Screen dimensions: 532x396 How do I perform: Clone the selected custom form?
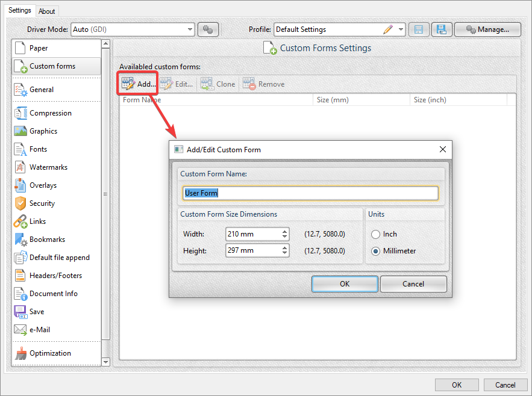click(x=217, y=84)
